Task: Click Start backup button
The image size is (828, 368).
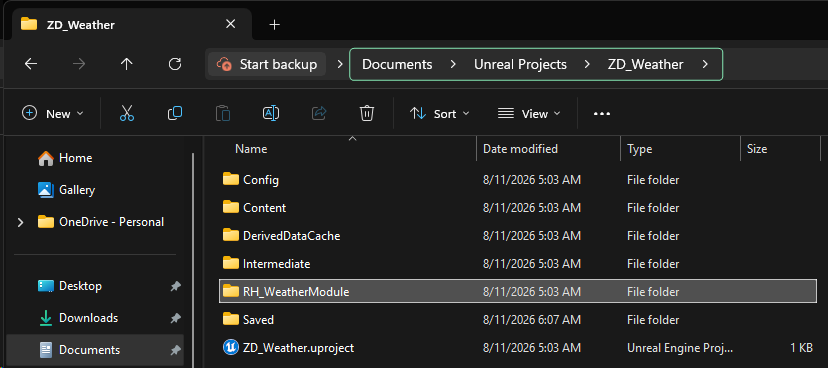Action: point(267,64)
